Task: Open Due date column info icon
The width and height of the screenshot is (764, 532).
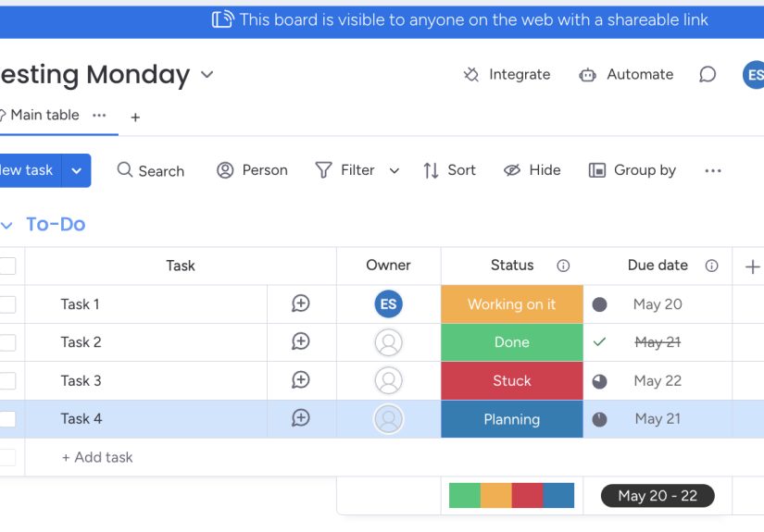Action: click(711, 266)
